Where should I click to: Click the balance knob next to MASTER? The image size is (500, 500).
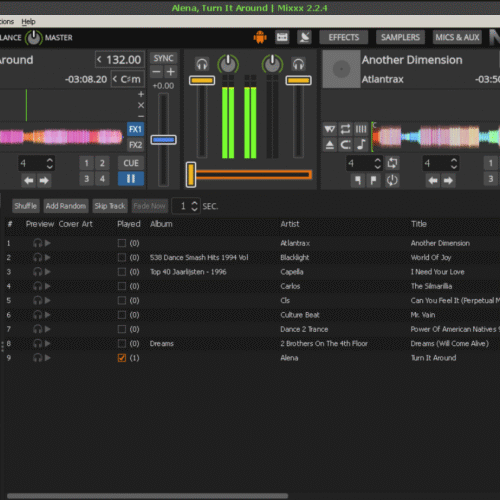point(33,37)
